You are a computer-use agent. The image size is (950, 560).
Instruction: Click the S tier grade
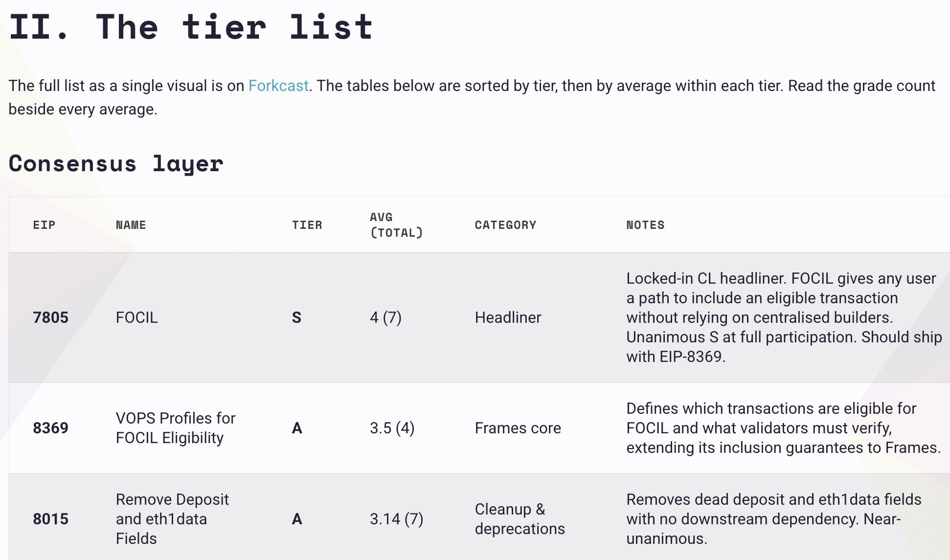[x=296, y=317]
